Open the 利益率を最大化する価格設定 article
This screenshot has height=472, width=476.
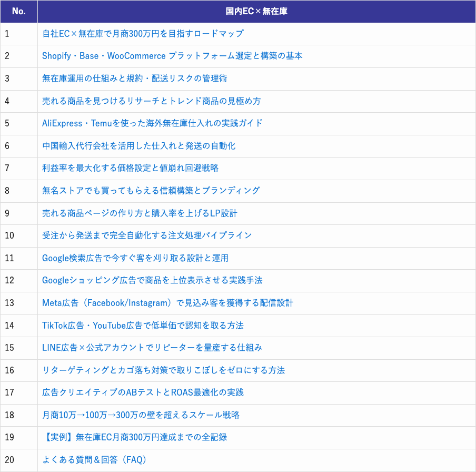[137, 169]
